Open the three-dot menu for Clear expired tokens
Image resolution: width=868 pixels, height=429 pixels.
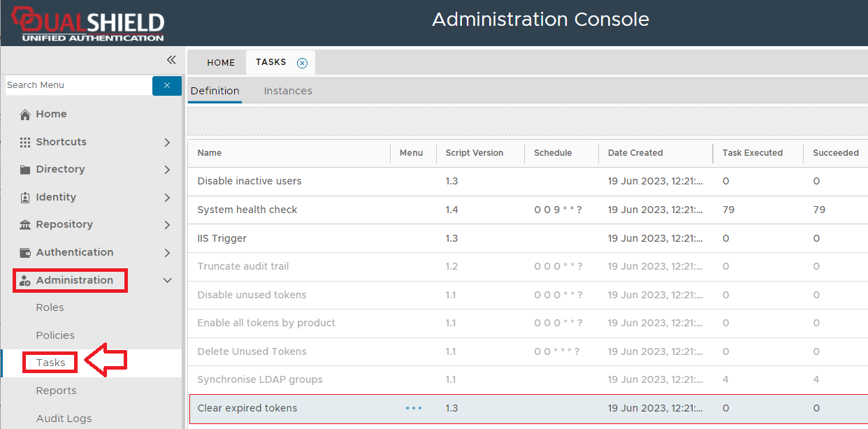tap(414, 408)
